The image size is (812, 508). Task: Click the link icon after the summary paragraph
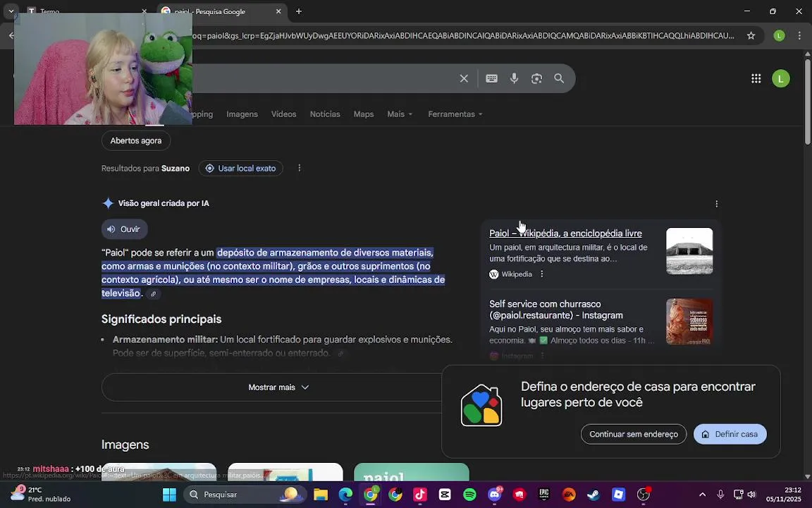tap(153, 294)
